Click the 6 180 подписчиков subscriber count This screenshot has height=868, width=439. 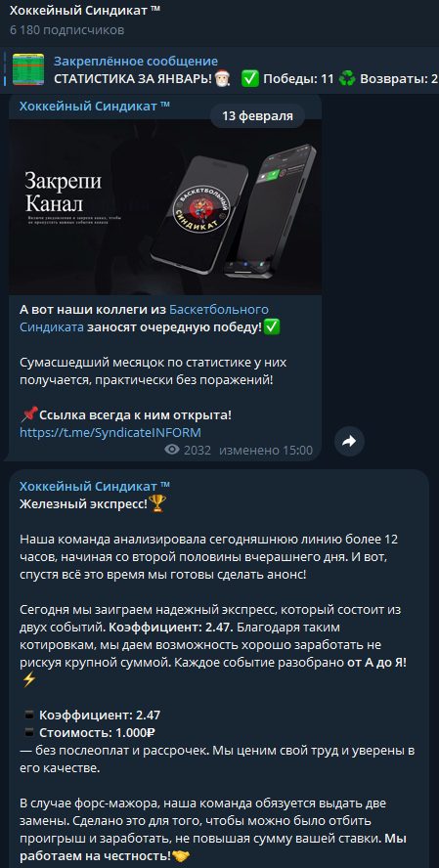[66, 30]
